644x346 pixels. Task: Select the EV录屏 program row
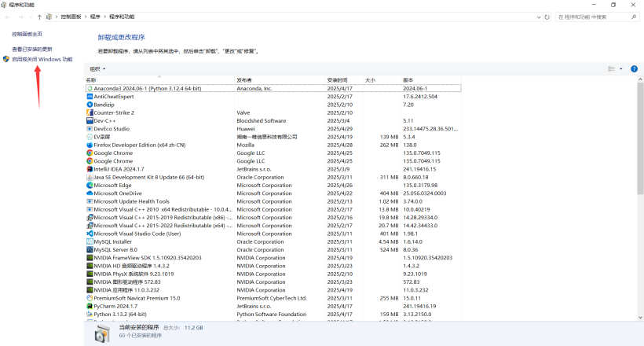coord(273,137)
